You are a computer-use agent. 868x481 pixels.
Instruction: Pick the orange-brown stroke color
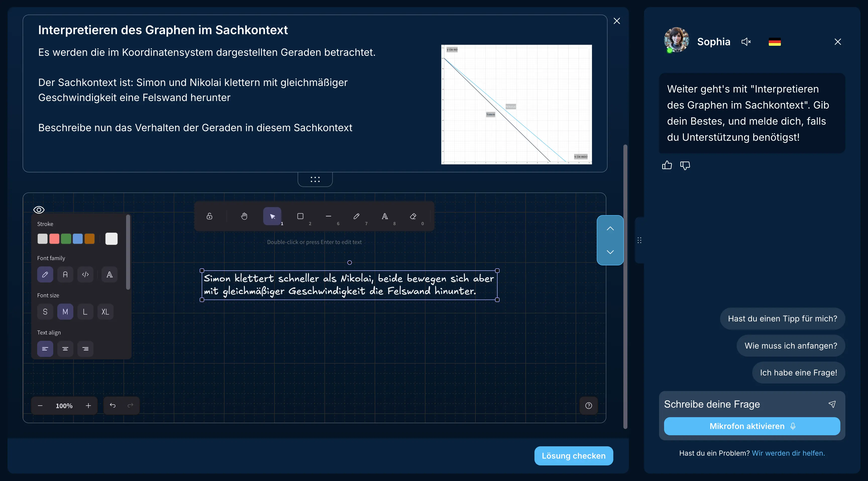[90, 239]
